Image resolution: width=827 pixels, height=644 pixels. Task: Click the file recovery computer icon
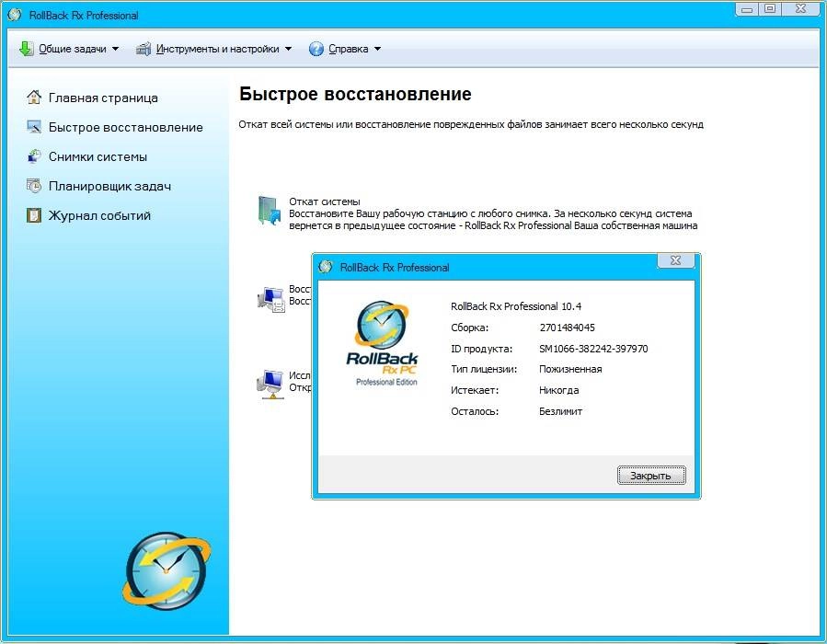click(x=271, y=299)
